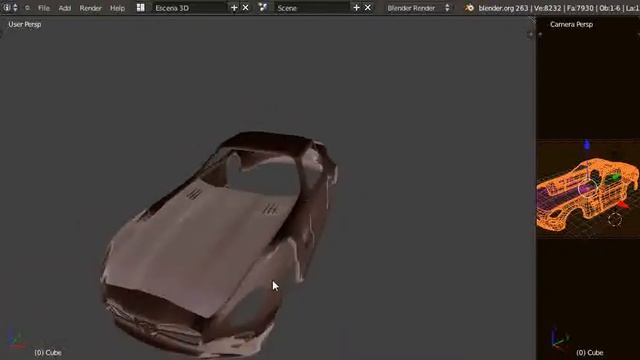
Task: Open the properties region plus in User Persp view
Action: [x=530, y=35]
